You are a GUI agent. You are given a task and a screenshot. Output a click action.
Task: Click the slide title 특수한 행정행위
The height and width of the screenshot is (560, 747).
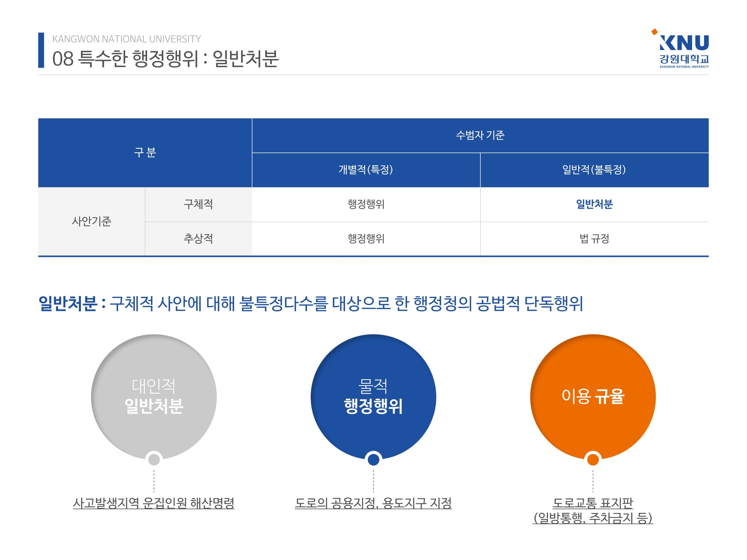(165, 59)
